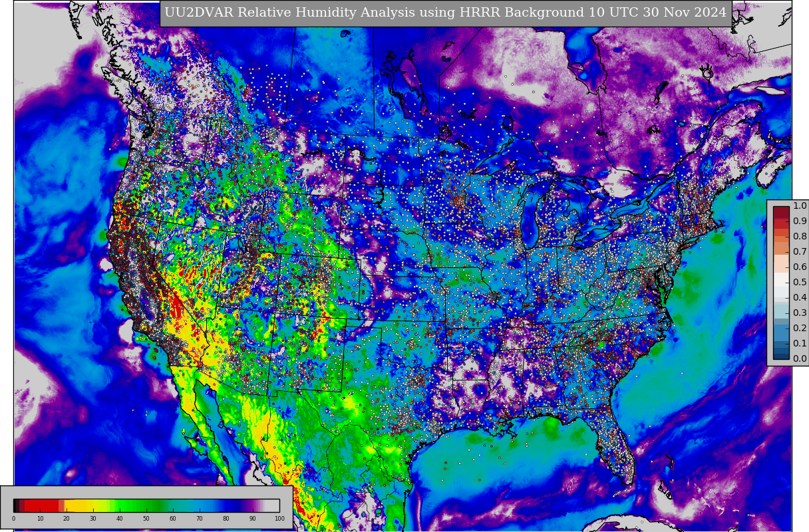
Task: Click the 70 tick label on bottom humidity scale
Action: click(x=200, y=519)
